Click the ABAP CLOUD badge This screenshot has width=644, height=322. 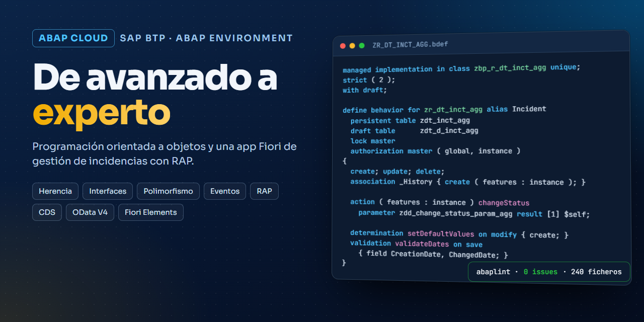click(x=73, y=38)
